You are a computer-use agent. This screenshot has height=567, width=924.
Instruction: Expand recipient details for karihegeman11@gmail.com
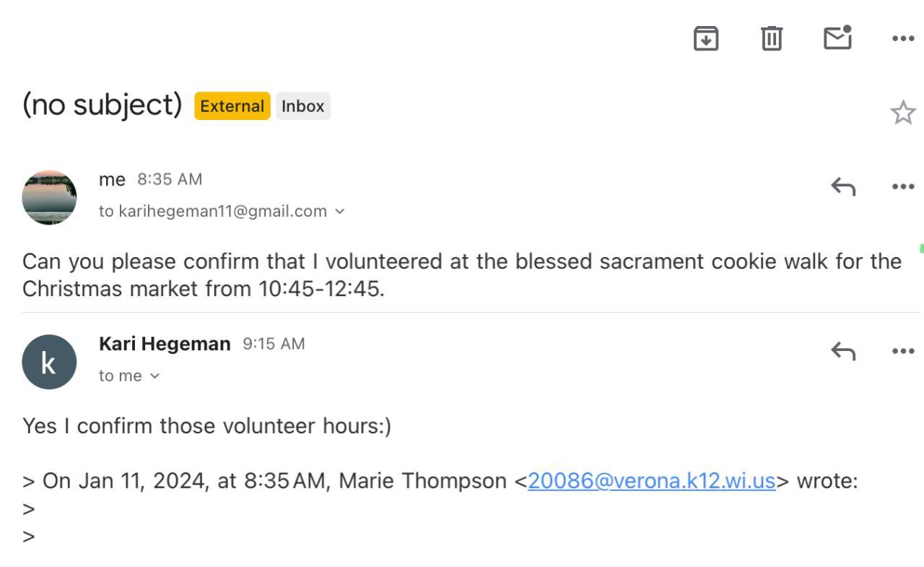(x=340, y=212)
